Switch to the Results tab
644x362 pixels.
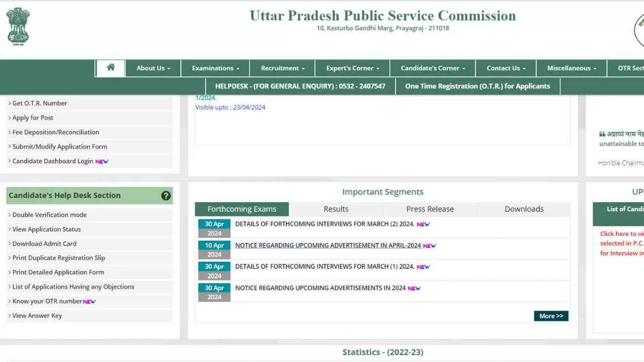click(x=336, y=209)
